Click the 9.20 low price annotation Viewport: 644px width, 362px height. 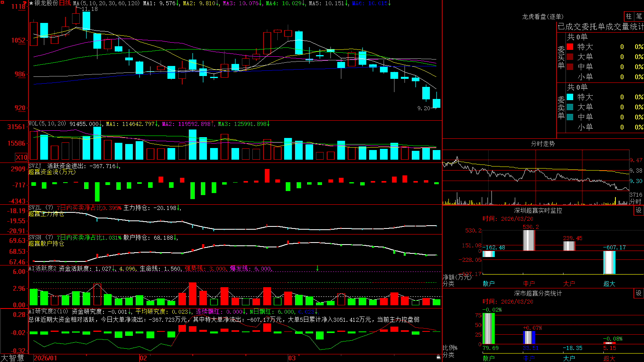click(x=424, y=108)
